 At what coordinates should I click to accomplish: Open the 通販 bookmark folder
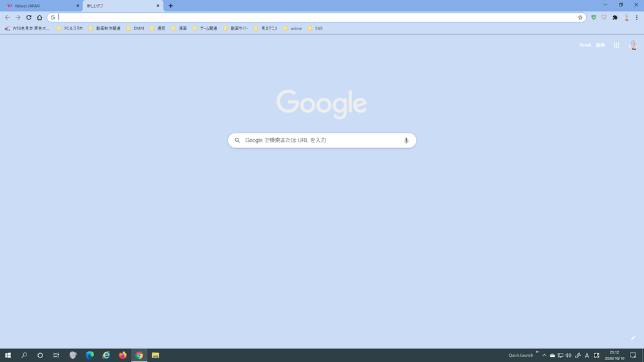pos(157,28)
